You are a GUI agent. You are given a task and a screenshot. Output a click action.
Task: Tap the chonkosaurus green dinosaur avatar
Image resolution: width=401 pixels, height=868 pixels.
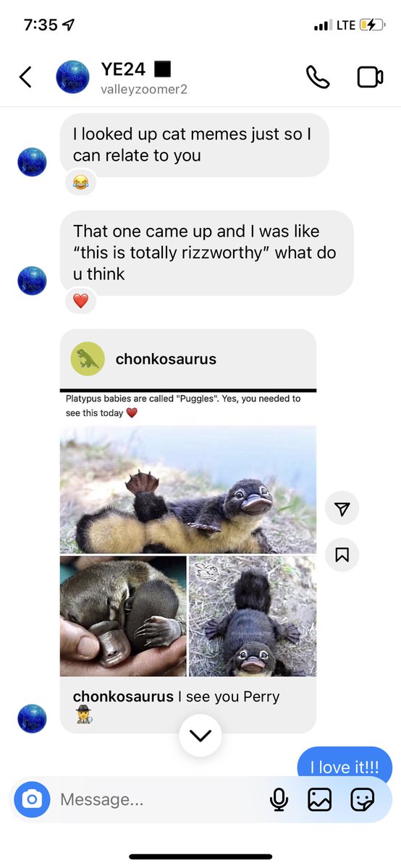point(88,359)
